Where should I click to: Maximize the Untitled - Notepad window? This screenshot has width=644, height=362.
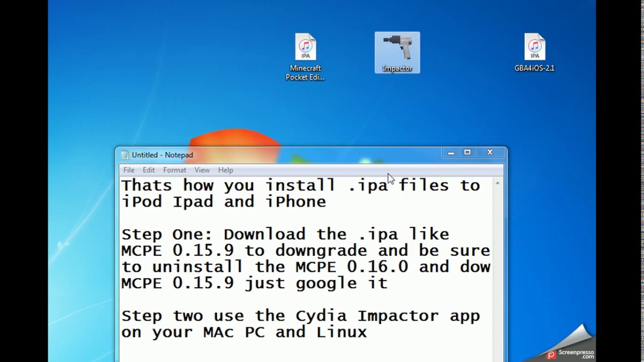click(x=467, y=152)
